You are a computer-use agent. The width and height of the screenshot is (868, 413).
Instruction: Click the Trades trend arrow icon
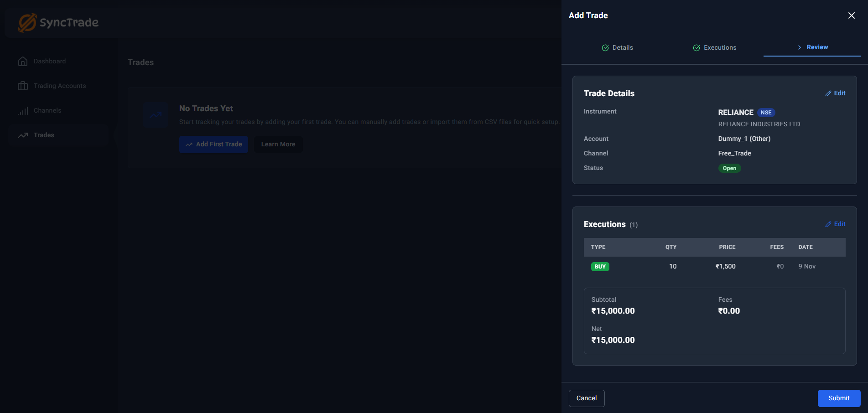23,135
